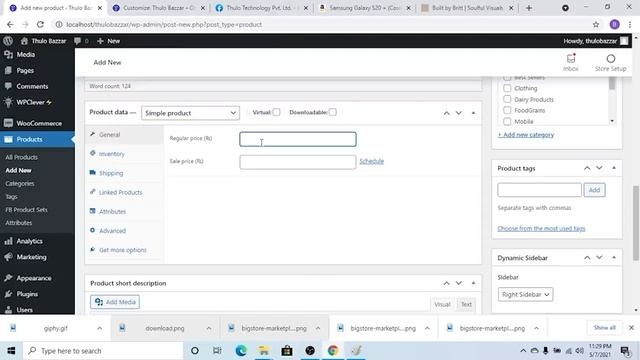640x360 pixels.
Task: Expand giphy.gif download options
Action: coord(100,328)
